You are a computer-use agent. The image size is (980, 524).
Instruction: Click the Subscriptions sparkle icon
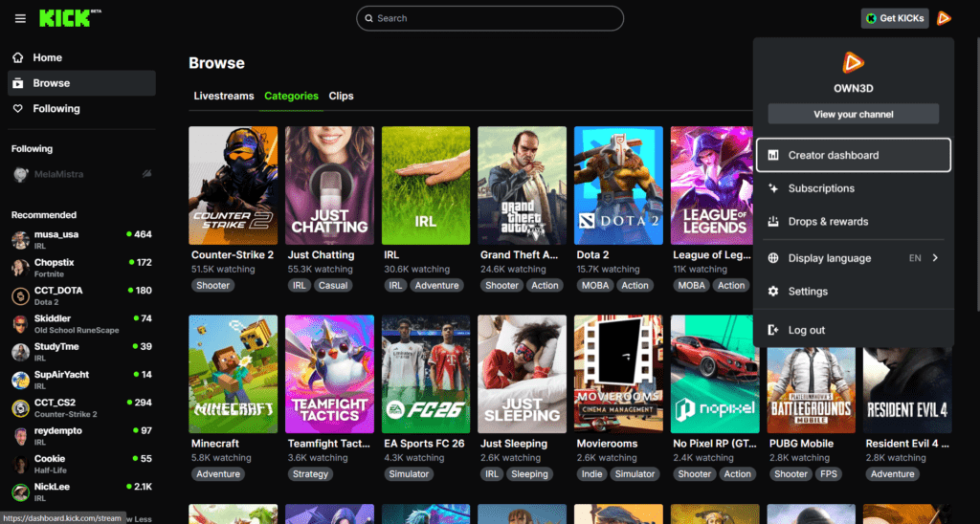point(773,188)
